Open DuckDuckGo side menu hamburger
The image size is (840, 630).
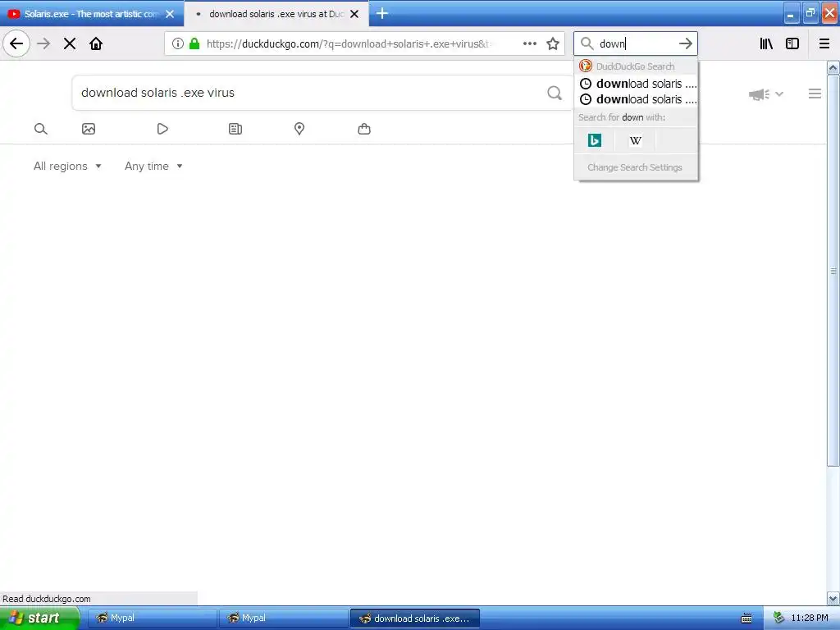815,94
